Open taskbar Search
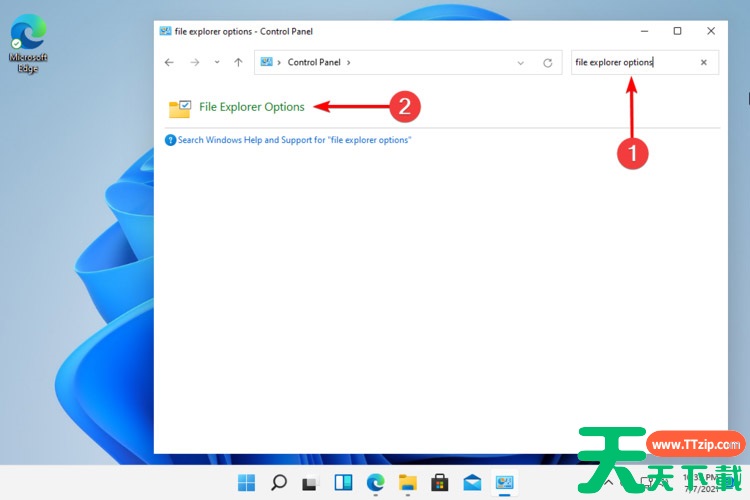This screenshot has height=500, width=750. pyautogui.click(x=279, y=482)
